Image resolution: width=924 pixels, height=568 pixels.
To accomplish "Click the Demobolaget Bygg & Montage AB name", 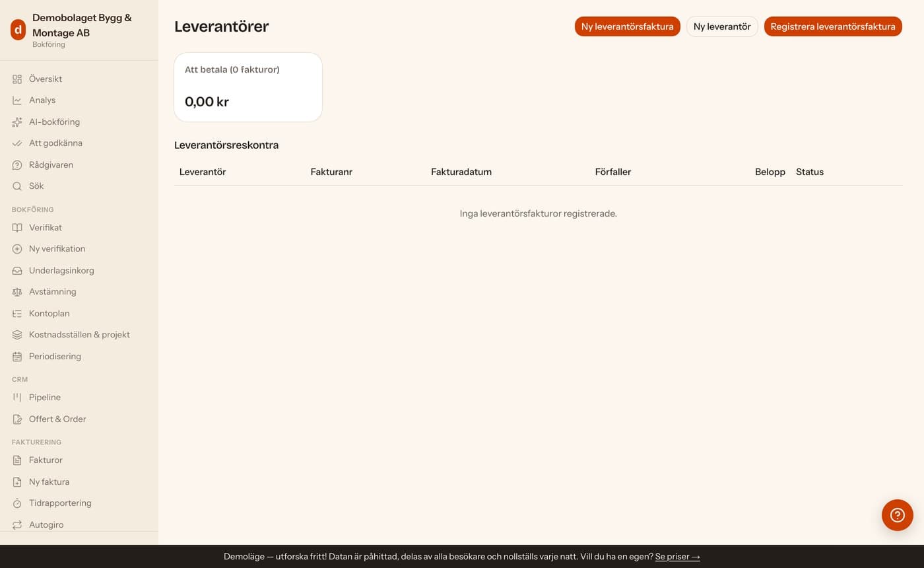I will point(82,25).
